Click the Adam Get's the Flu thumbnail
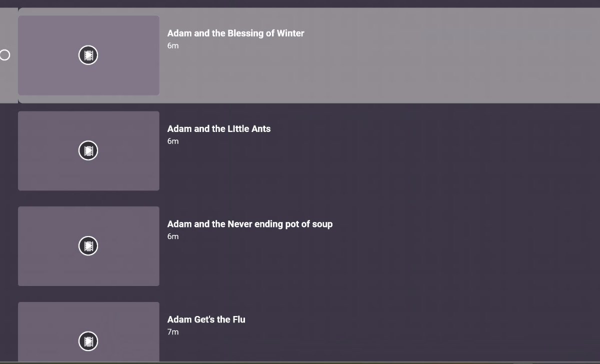Image resolution: width=600 pixels, height=364 pixels. coord(88,332)
